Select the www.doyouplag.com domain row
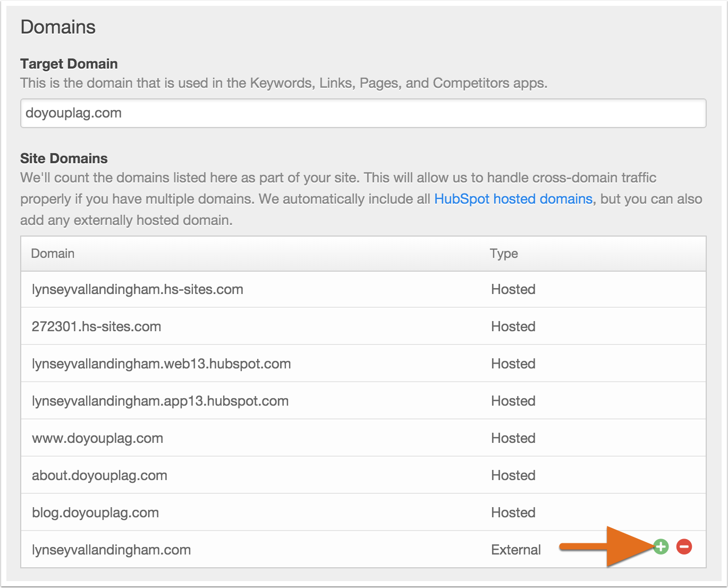The image size is (728, 588). [x=363, y=438]
